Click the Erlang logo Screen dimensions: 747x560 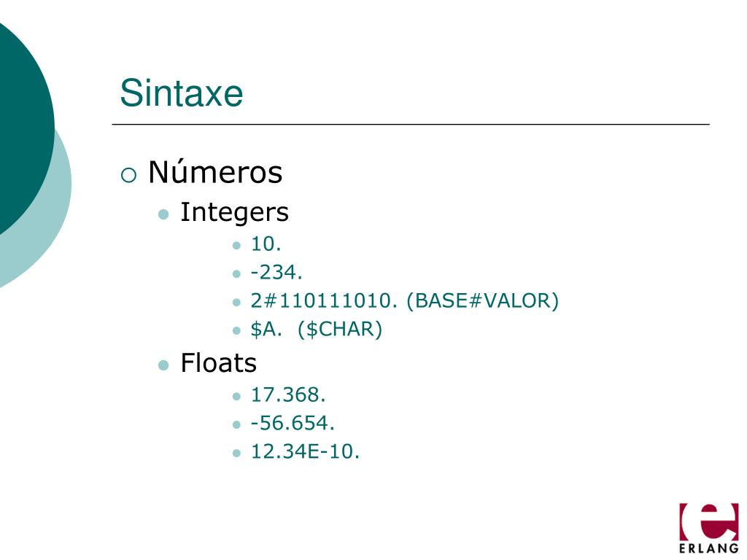709,528
